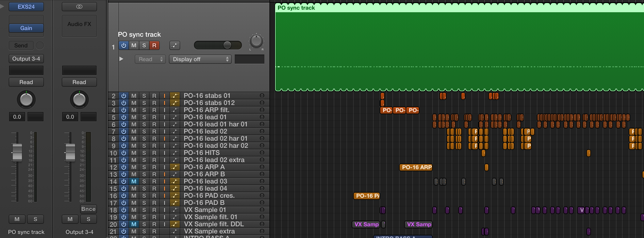Click the automation nodes icon on PO sync track header

(175, 45)
